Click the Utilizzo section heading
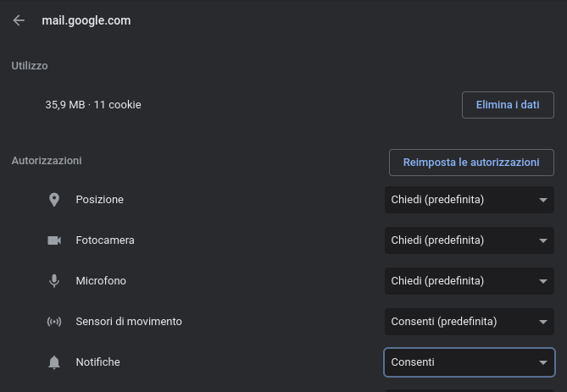This screenshot has height=392, width=567. tap(30, 66)
